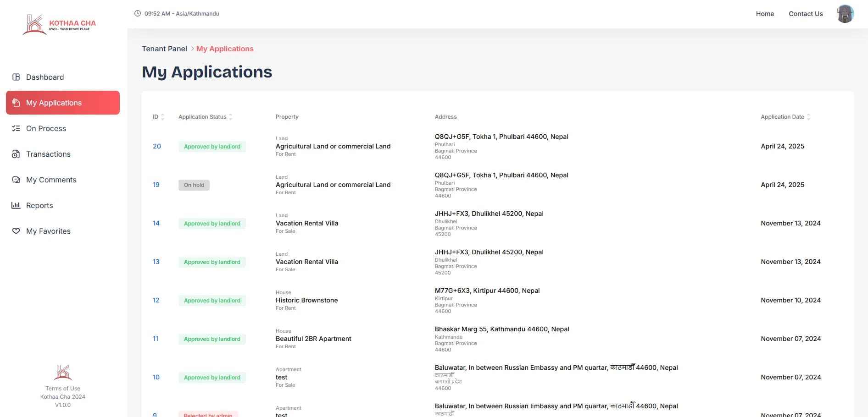Click the Dashboard grid icon in the sidebar
The image size is (868, 417).
click(16, 77)
